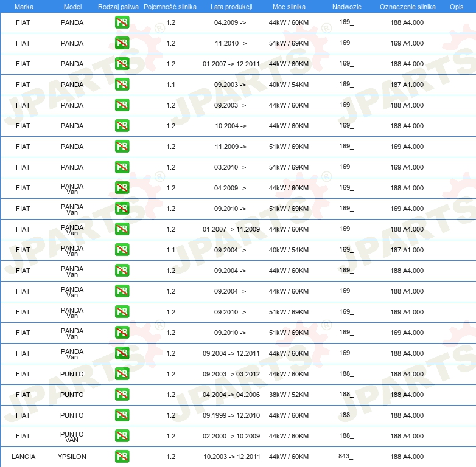
Task: Select 188 A4.000 in the LANCIA row
Action: 407,457
